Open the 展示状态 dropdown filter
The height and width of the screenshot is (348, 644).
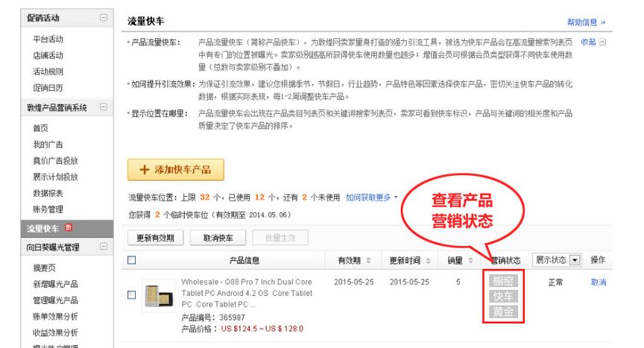click(557, 260)
